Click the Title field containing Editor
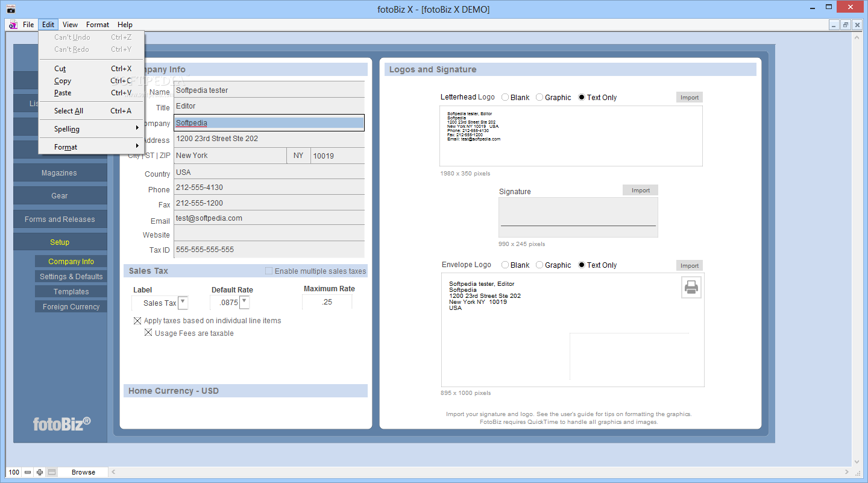 coord(269,106)
